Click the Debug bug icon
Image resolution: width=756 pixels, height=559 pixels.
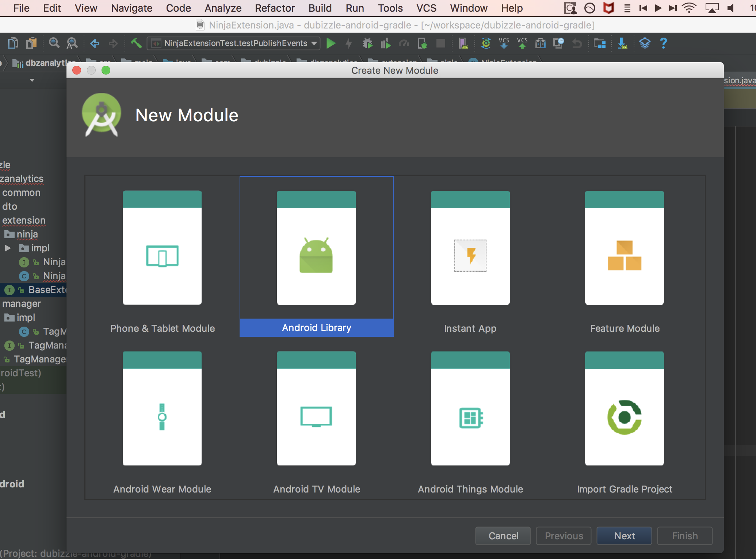click(x=367, y=43)
